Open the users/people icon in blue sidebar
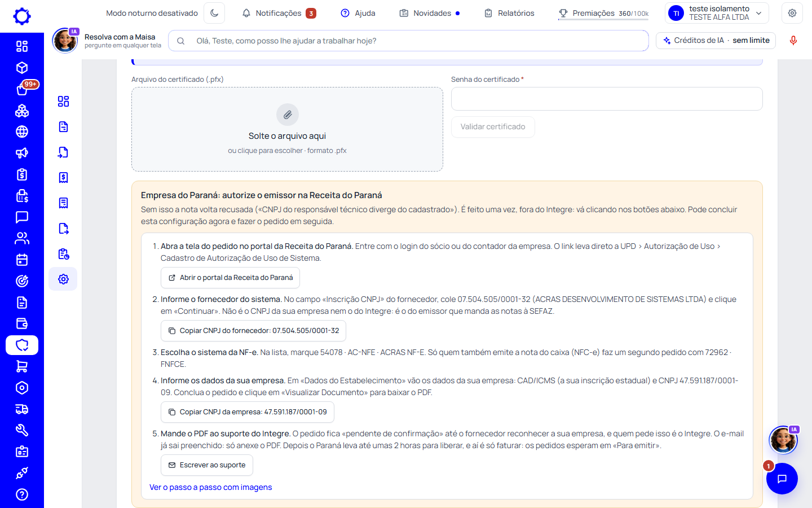Screen dimensions: 812x508 (22, 238)
